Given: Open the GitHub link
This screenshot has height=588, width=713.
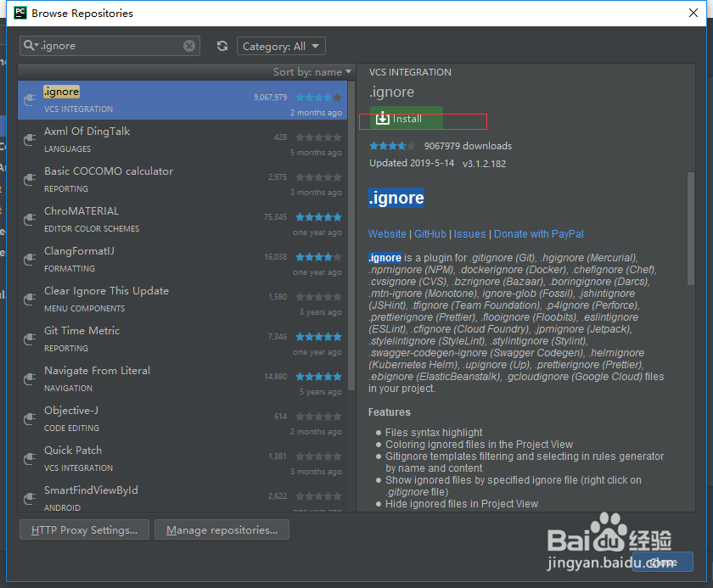Looking at the screenshot, I should coord(430,234).
